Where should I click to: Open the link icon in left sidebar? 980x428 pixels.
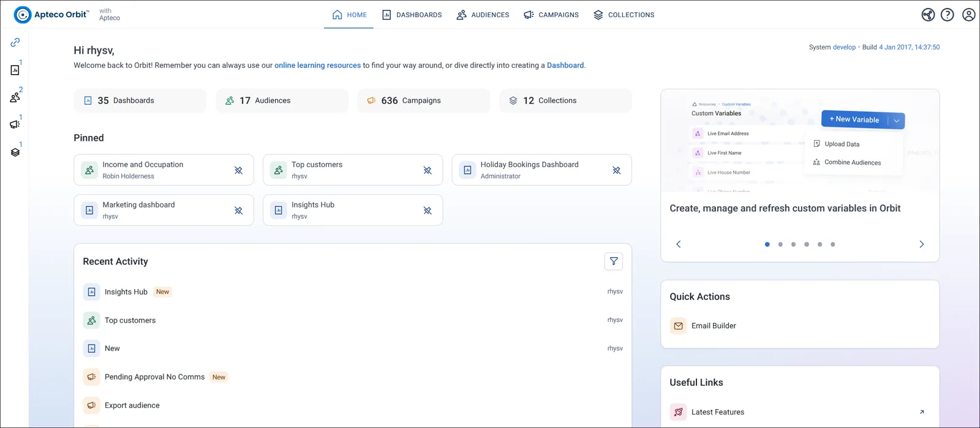click(15, 42)
